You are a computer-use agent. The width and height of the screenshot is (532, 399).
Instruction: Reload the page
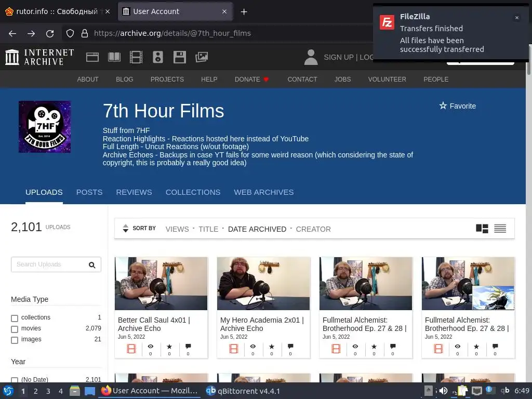tap(50, 33)
